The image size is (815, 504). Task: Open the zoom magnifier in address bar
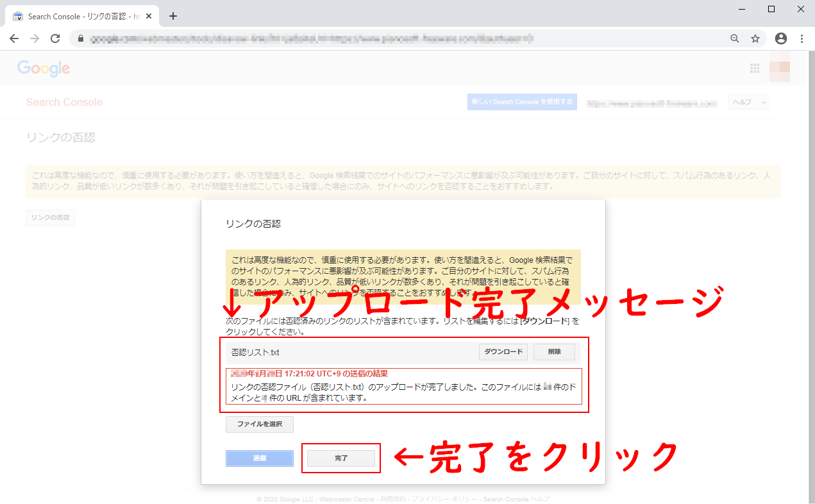[x=735, y=38]
